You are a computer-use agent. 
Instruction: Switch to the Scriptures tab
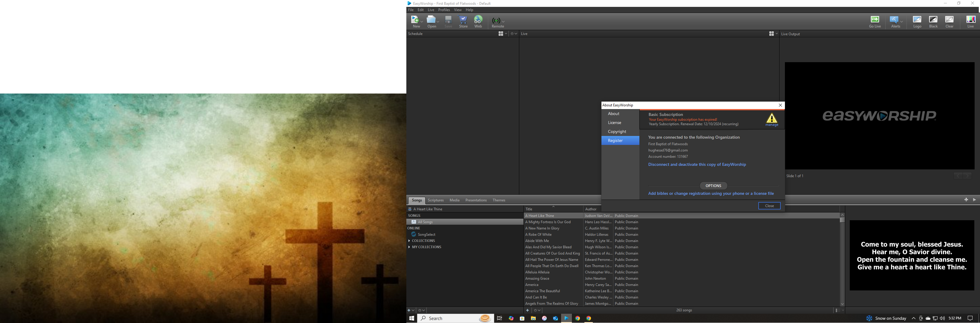coord(436,200)
